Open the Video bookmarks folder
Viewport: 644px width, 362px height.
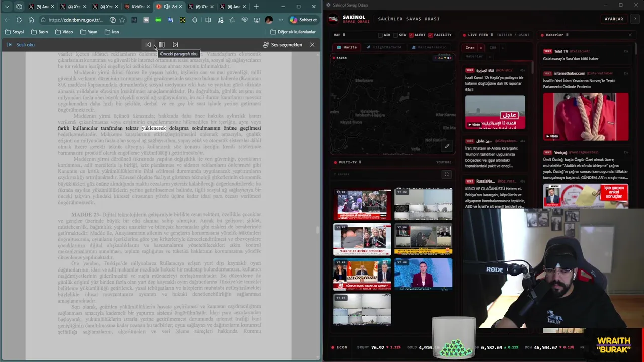point(64,32)
